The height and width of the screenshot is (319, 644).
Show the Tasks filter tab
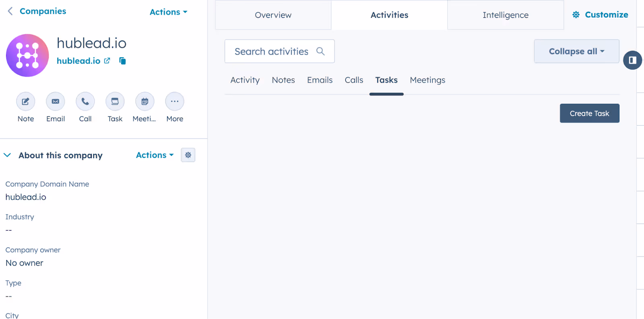tap(386, 80)
